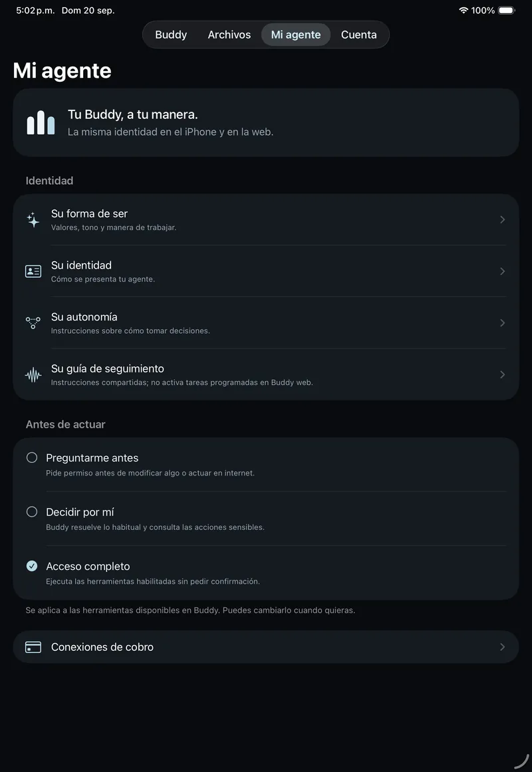532x772 pixels.
Task: Open Conexiones de cobro with its chevron arrow
Action: tap(503, 647)
